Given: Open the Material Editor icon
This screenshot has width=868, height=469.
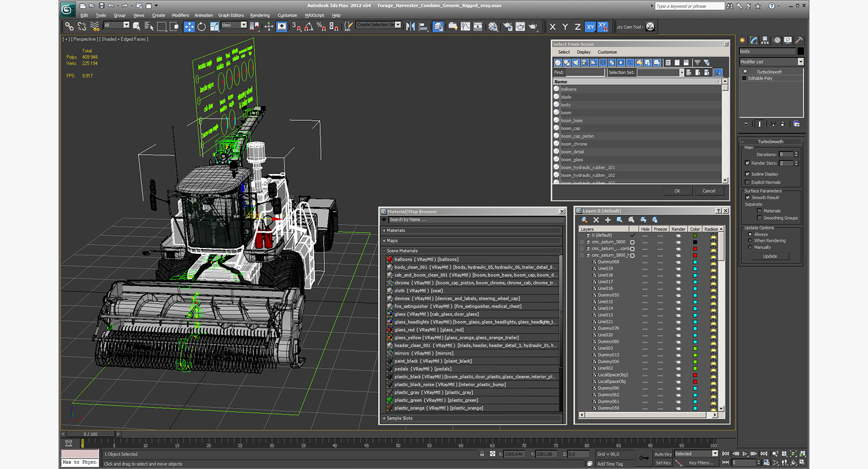Looking at the screenshot, I should (x=493, y=26).
